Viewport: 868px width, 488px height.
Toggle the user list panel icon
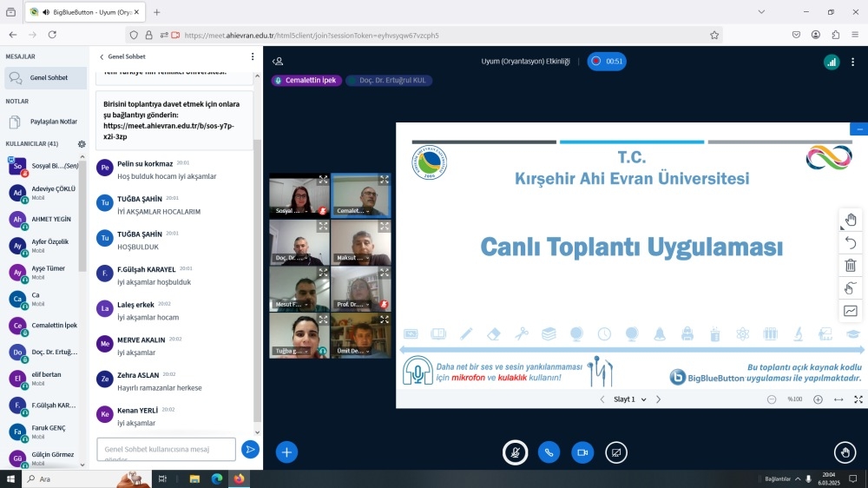click(x=278, y=62)
